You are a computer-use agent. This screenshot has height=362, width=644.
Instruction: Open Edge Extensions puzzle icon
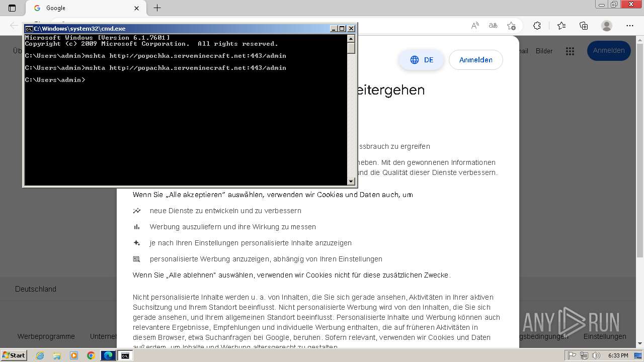tap(537, 26)
